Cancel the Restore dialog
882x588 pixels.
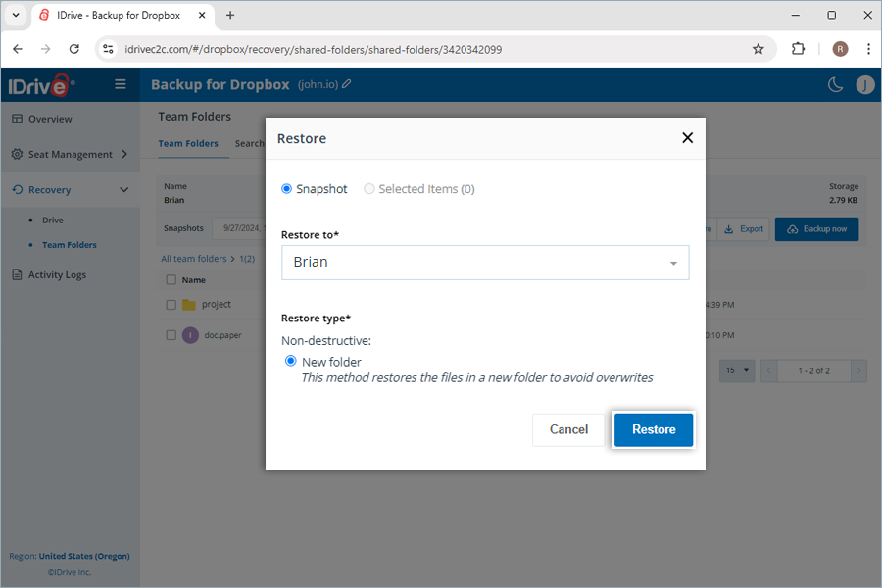coord(568,429)
